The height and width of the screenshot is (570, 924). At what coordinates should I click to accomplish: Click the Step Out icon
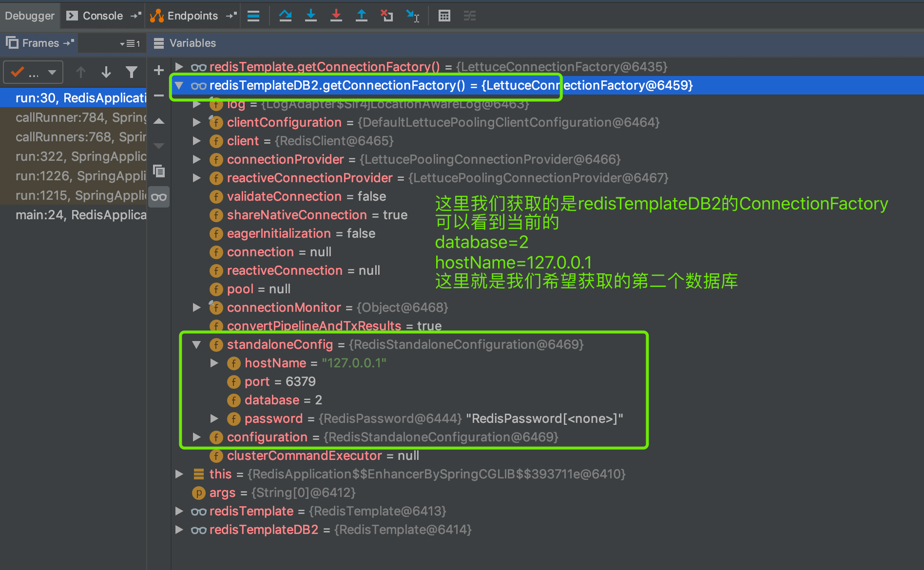pyautogui.click(x=361, y=16)
